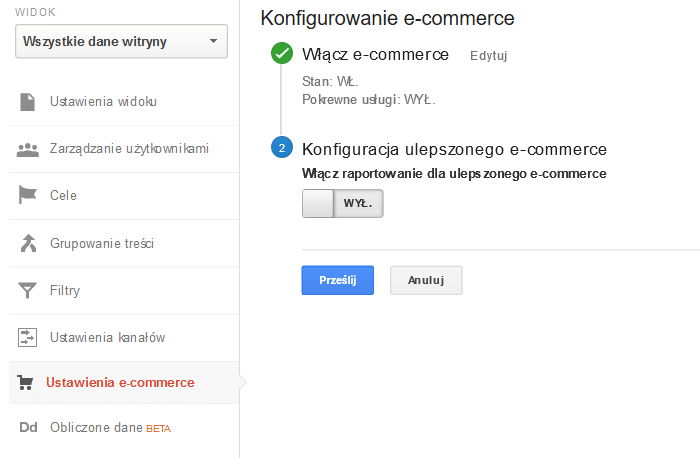Click the channels icon for Ustawienia kanałów
Screen dimensions: 700x458
(x=28, y=337)
